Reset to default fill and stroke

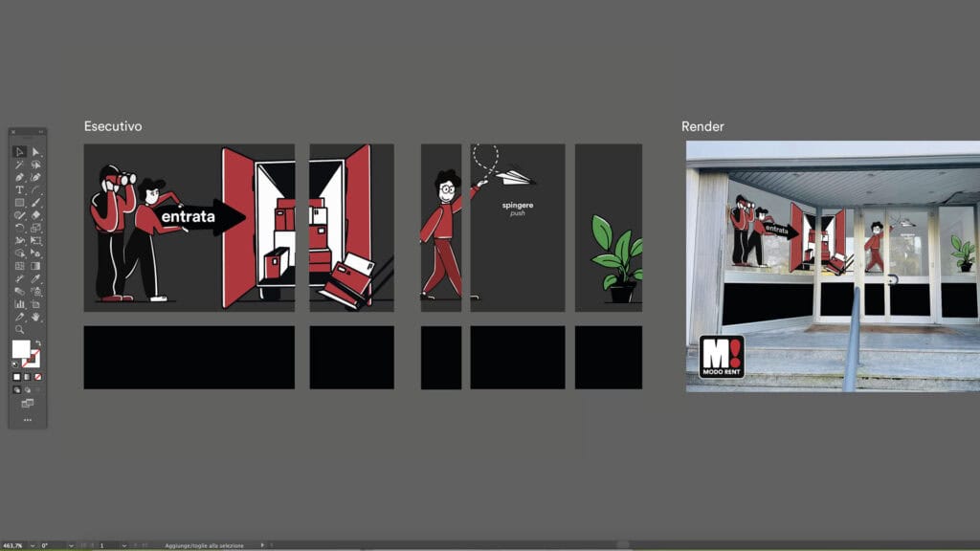15,364
